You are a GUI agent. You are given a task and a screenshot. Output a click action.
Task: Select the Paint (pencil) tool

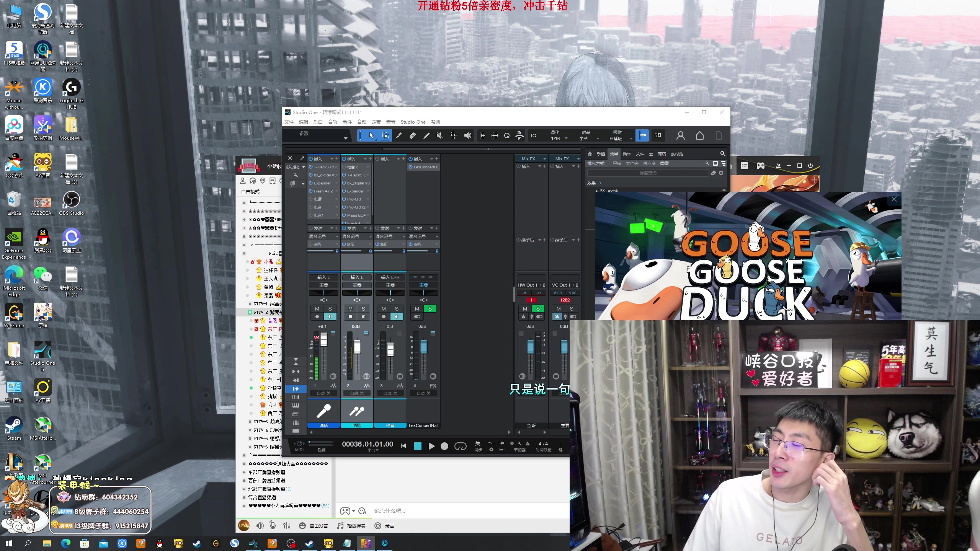coord(426,135)
